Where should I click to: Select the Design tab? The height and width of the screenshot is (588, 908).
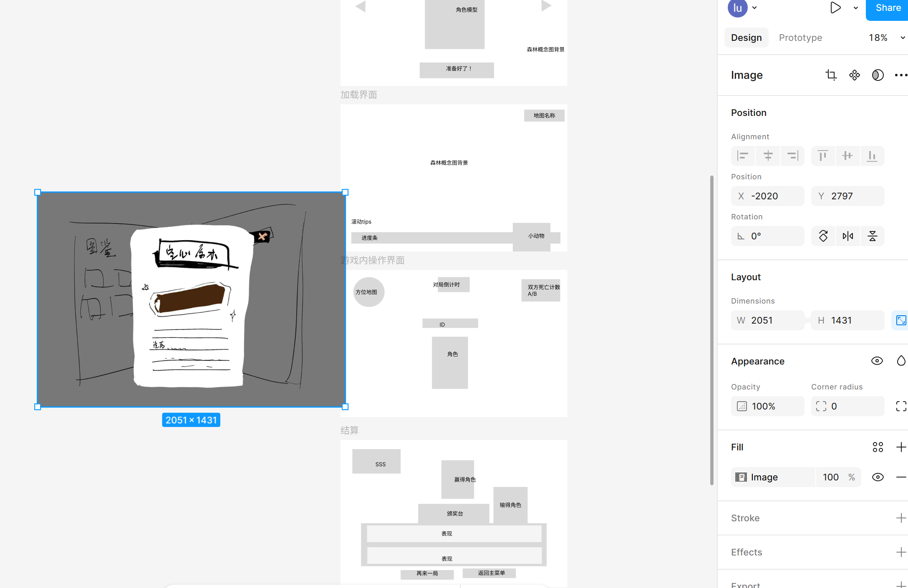click(x=746, y=38)
